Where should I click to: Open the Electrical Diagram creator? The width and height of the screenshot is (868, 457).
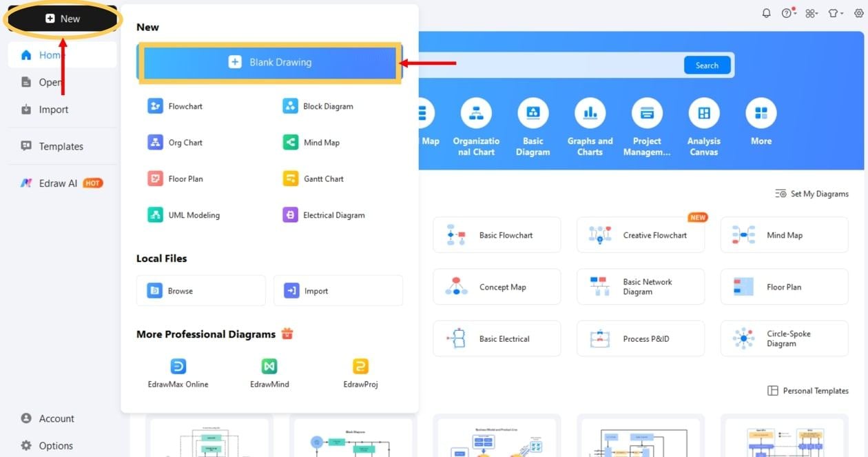click(333, 214)
